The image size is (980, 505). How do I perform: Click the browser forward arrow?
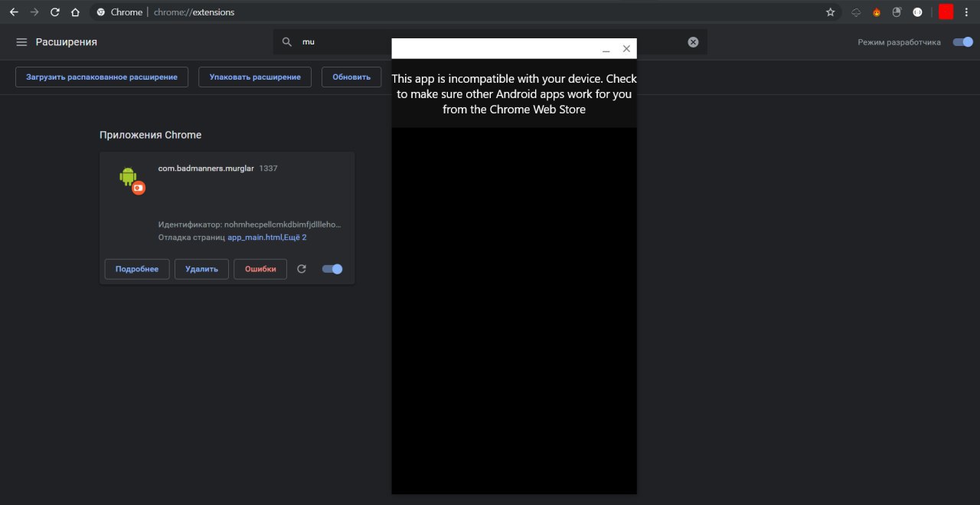(x=34, y=12)
